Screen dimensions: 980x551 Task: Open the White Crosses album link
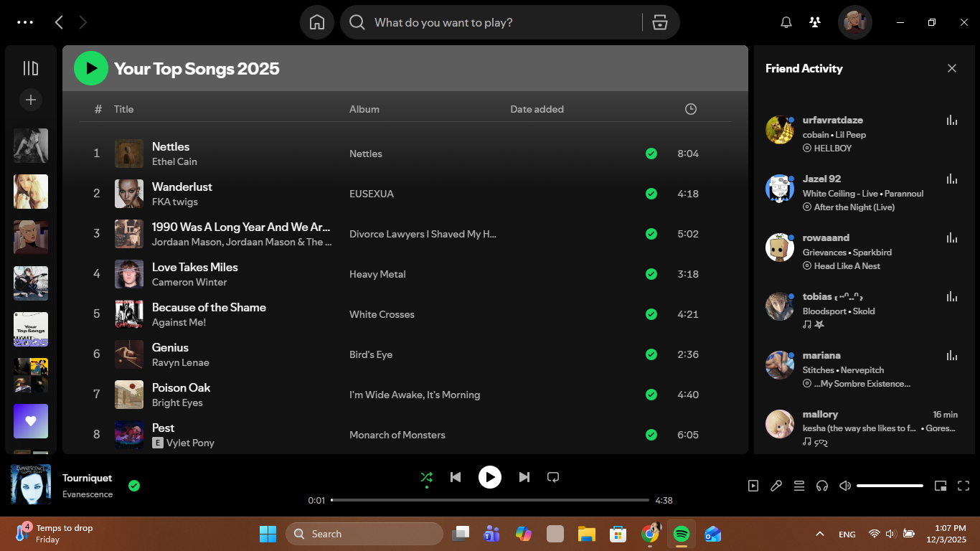[x=382, y=314]
